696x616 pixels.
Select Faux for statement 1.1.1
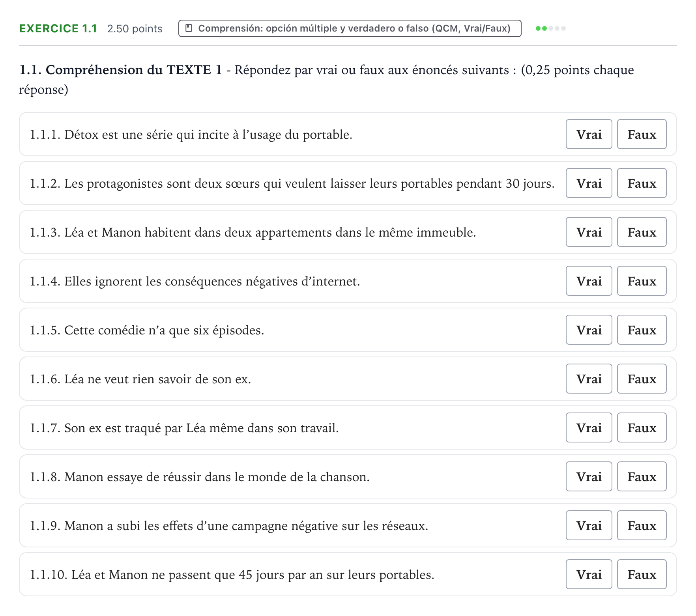click(642, 134)
